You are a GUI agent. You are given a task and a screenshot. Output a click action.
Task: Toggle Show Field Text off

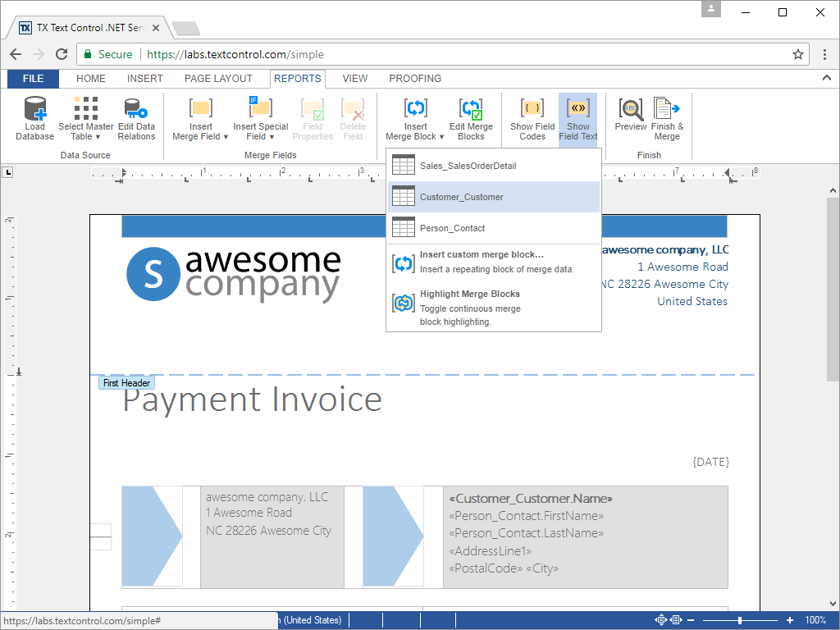(578, 119)
